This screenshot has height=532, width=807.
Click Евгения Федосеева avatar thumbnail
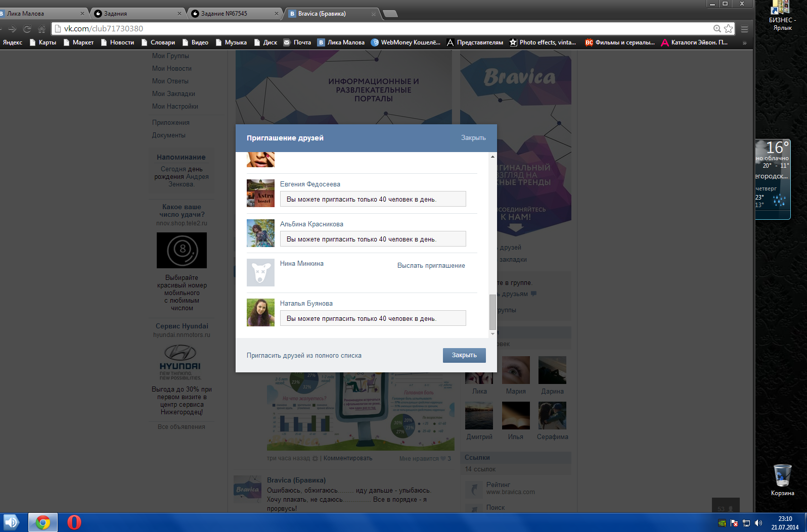pyautogui.click(x=260, y=193)
